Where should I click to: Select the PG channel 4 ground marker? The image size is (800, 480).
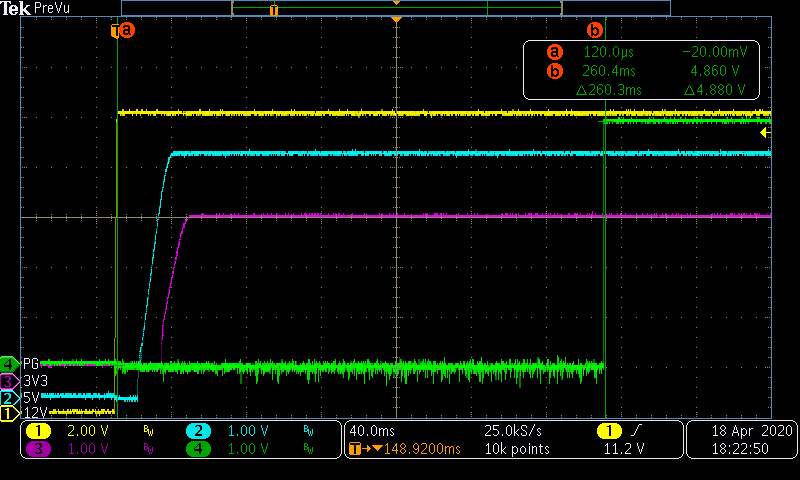click(10, 363)
